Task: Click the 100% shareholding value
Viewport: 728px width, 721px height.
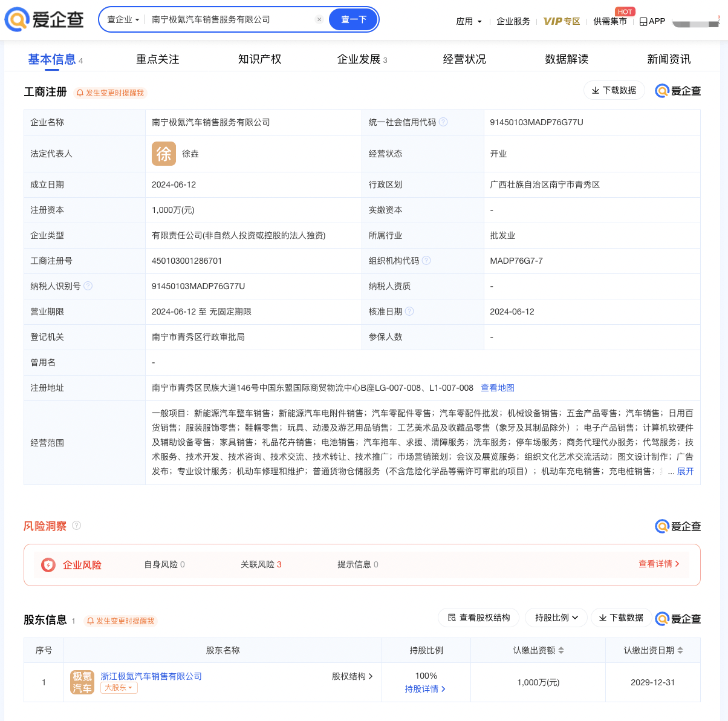Action: (x=426, y=676)
